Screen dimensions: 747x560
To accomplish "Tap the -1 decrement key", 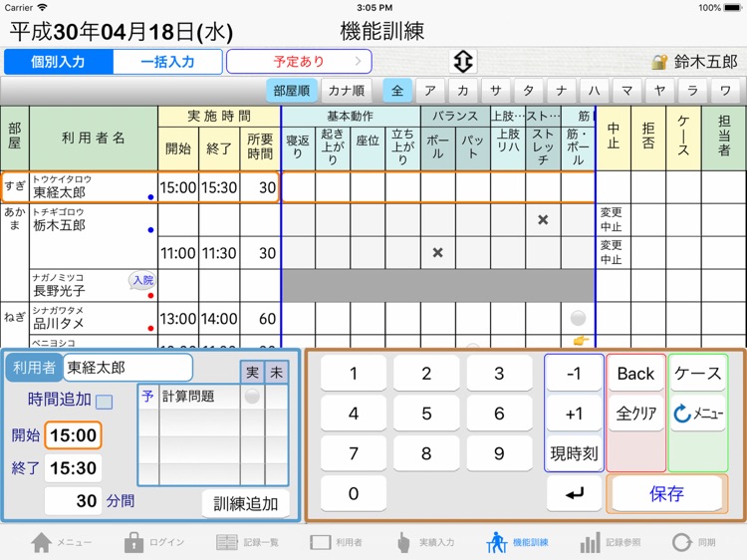I will coord(574,374).
